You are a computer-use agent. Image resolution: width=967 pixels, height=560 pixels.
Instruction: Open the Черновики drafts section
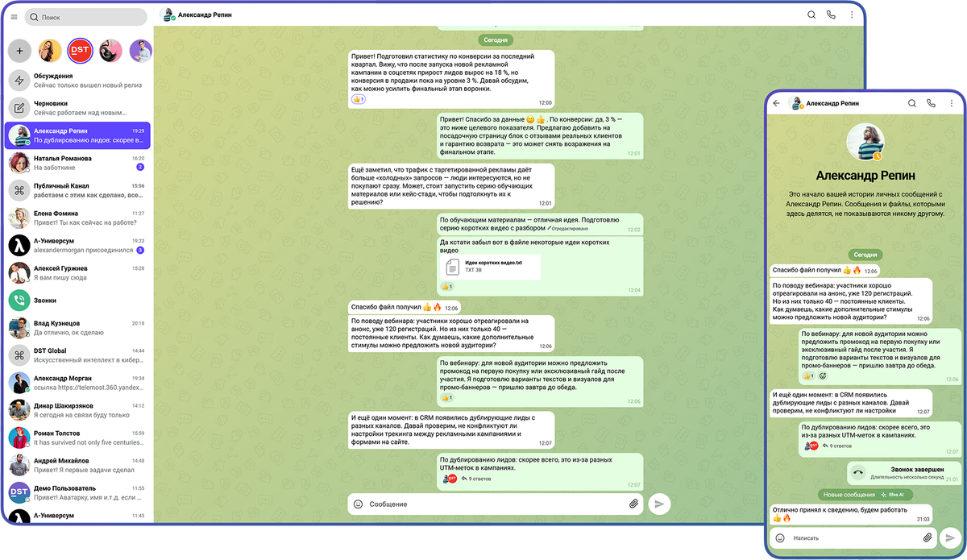pyautogui.click(x=77, y=108)
